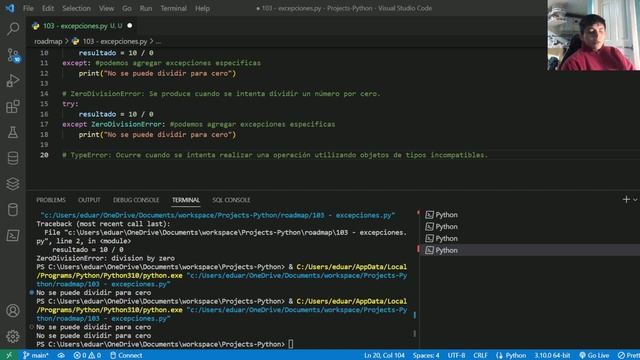Viewport: 640px width, 360px height.
Task: Click Spaces: 4 indentation setting
Action: coord(426,355)
